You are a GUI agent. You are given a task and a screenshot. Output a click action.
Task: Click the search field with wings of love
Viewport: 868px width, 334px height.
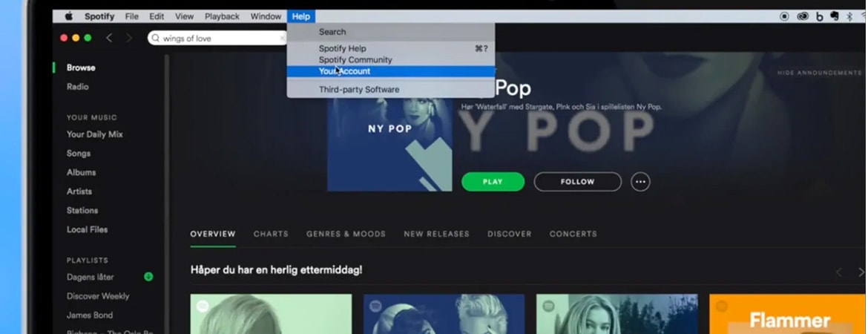(215, 39)
